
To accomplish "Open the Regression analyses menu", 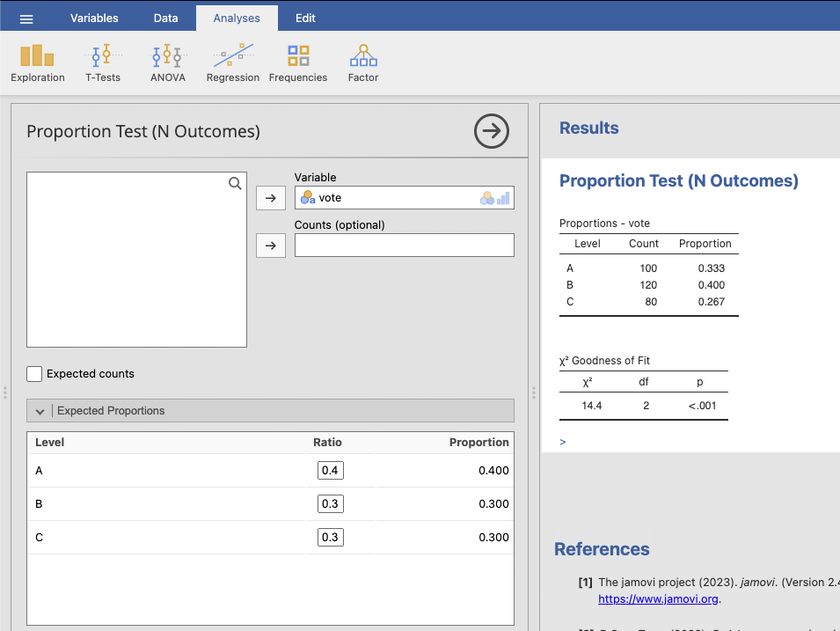I will tap(232, 63).
